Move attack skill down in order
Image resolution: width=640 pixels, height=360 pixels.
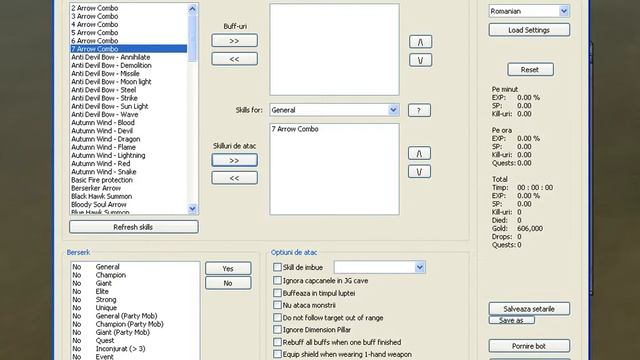[x=419, y=172]
